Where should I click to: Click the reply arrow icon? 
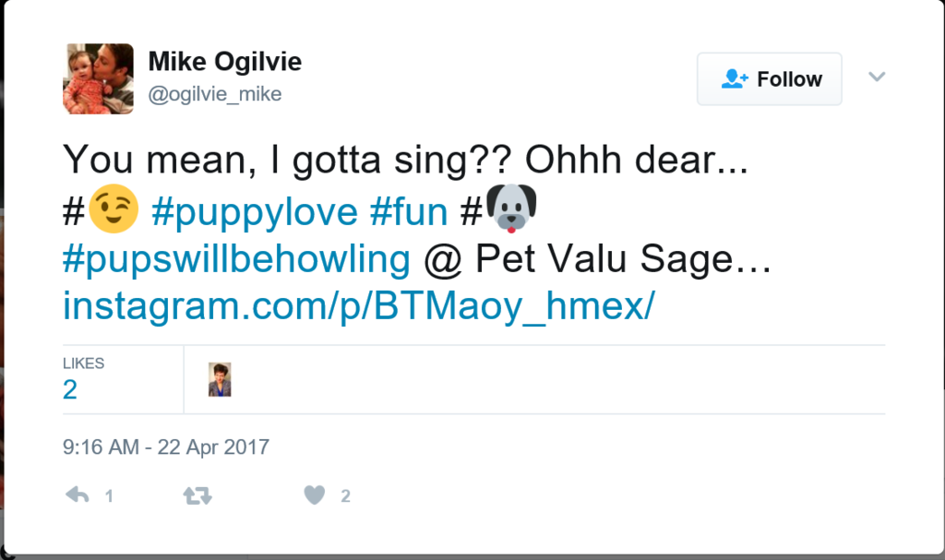[x=78, y=495]
